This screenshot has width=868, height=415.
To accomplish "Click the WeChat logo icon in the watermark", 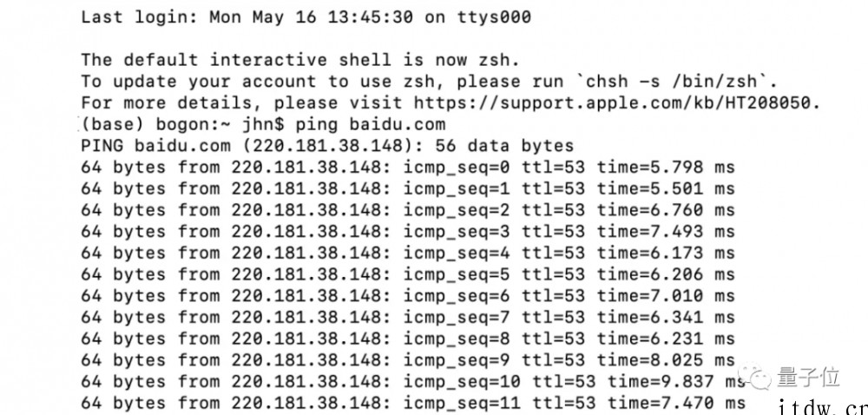I will tap(754, 376).
